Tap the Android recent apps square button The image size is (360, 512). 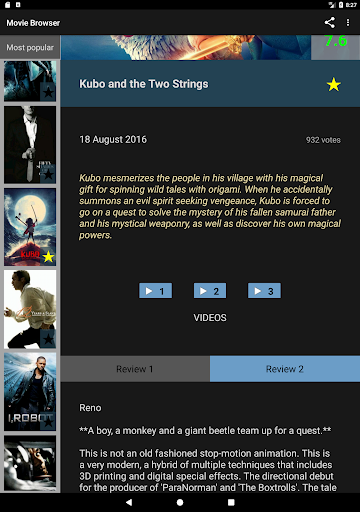pyautogui.click(x=231, y=502)
